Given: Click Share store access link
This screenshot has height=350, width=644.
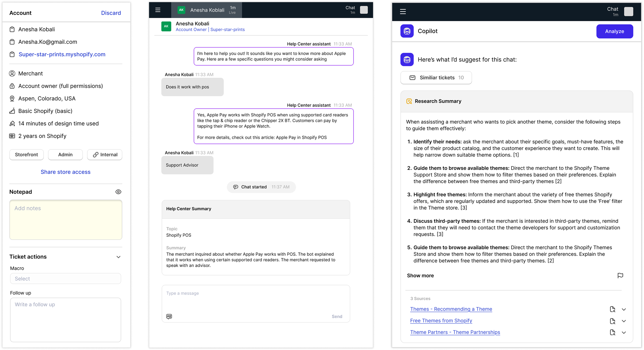Looking at the screenshot, I should [x=66, y=172].
